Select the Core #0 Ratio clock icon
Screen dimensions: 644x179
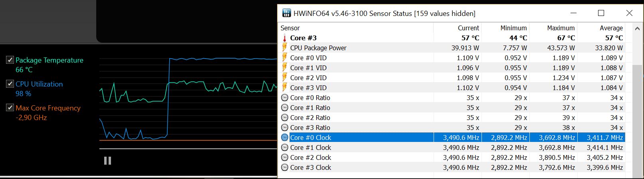coord(285,98)
